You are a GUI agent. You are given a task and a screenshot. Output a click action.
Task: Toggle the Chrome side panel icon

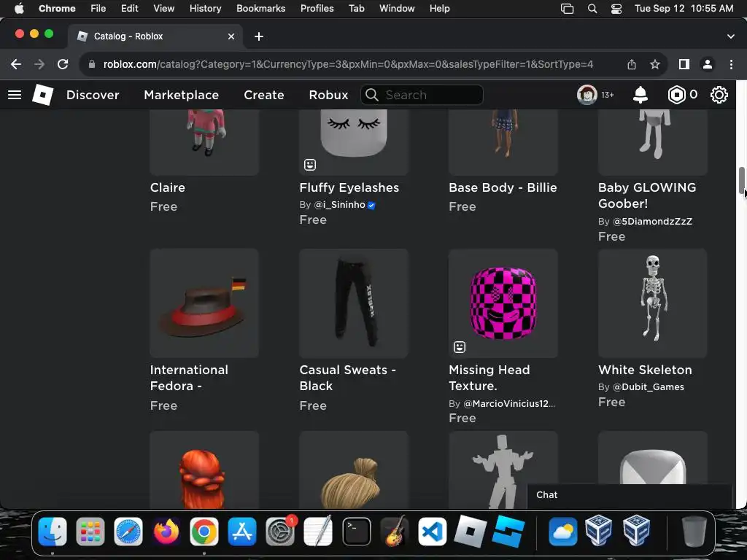684,64
